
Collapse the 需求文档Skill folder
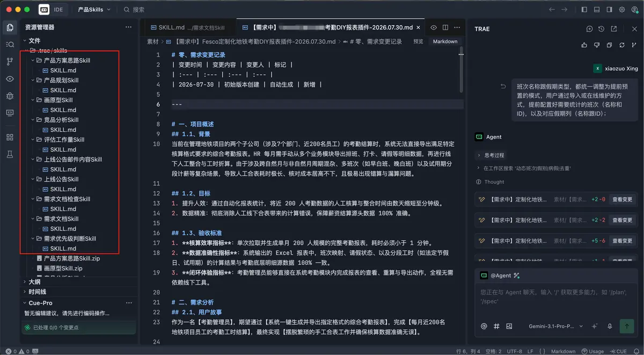[61, 219]
